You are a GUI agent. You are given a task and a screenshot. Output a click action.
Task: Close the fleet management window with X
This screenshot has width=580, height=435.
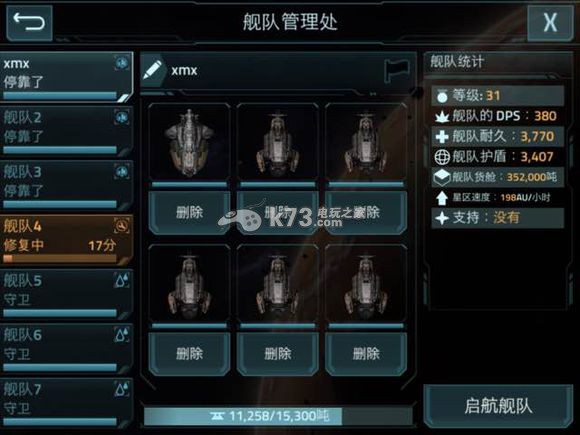point(550,23)
